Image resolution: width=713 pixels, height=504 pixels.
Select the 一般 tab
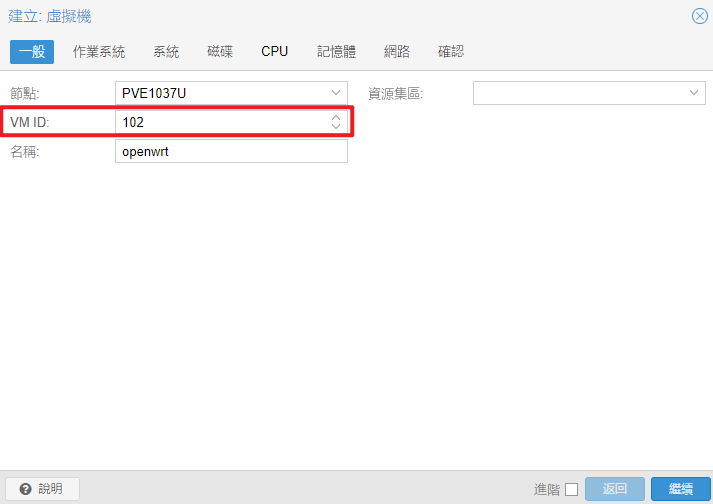coord(32,51)
